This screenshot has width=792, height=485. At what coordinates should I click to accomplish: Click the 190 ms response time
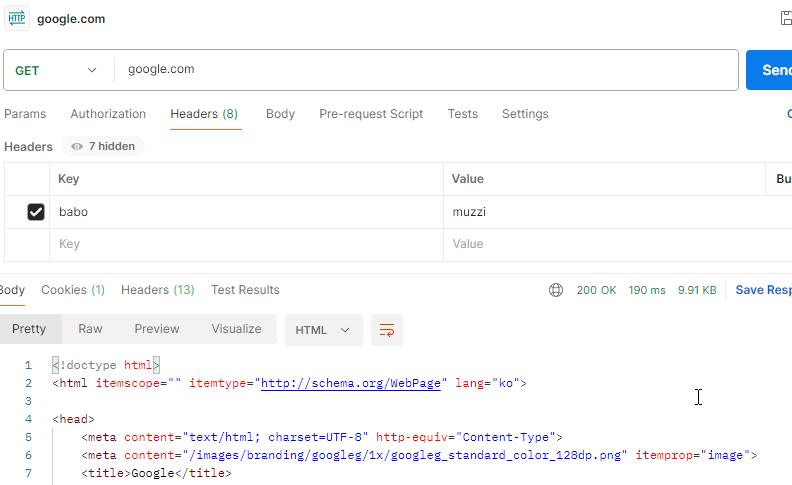(647, 290)
